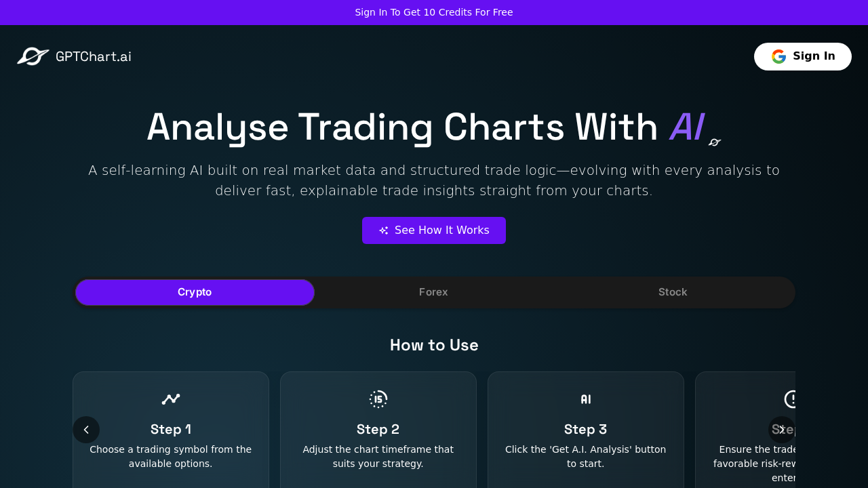The image size is (868, 488).
Task: Click the Sign In To Get 10 Credits banner
Action: pyautogui.click(x=434, y=12)
